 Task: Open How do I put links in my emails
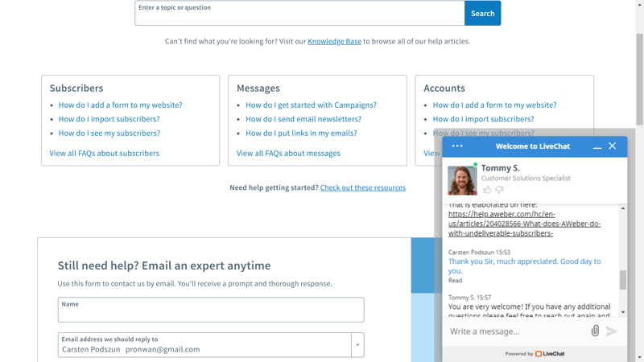tap(301, 133)
